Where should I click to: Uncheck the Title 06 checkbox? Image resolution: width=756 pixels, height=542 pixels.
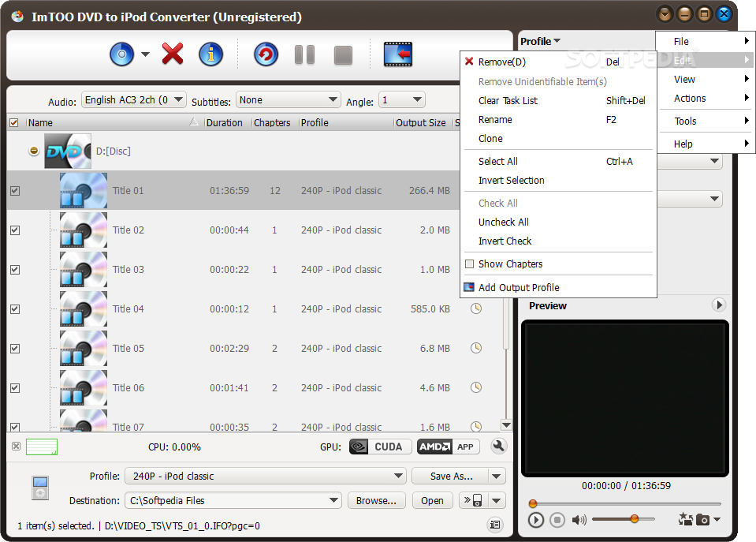[x=15, y=388]
